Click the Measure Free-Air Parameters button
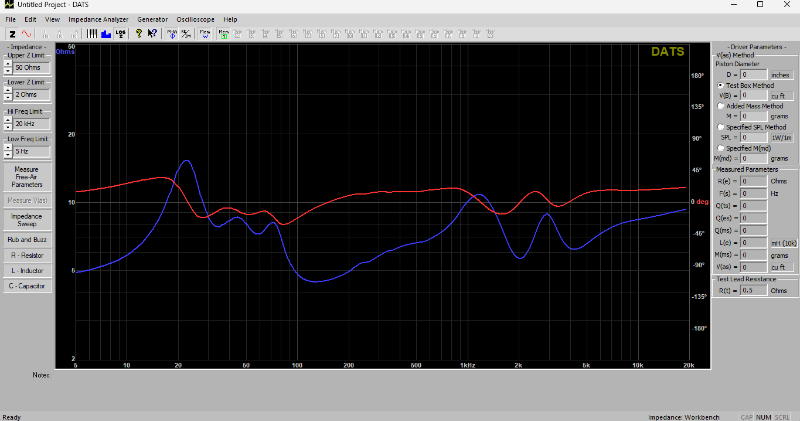This screenshot has height=421, width=800. tap(27, 177)
